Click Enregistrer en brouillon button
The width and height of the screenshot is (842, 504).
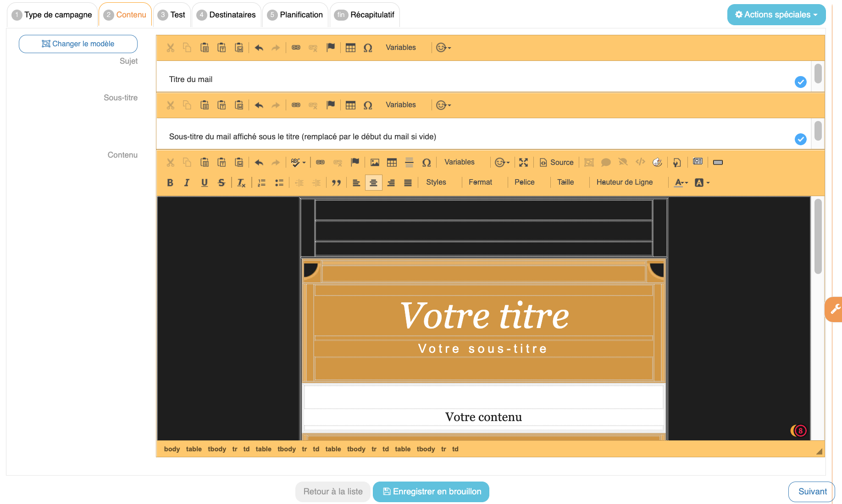[431, 492]
